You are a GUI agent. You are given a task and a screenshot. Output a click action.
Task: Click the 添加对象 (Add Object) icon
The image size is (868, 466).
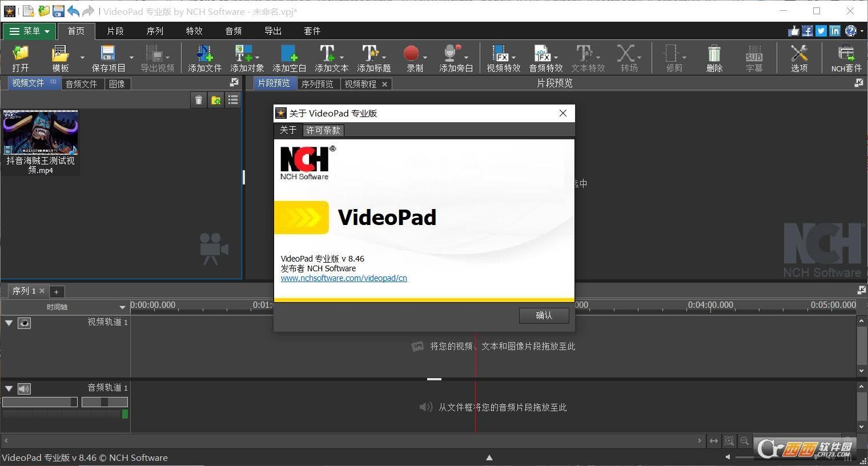(x=244, y=54)
